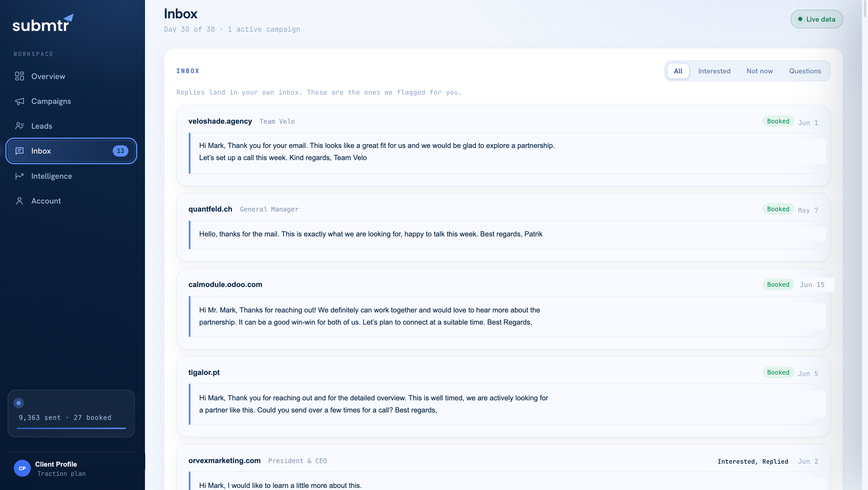Click '9,363 sent · 27 booked' text
The width and height of the screenshot is (868, 490).
tap(65, 418)
